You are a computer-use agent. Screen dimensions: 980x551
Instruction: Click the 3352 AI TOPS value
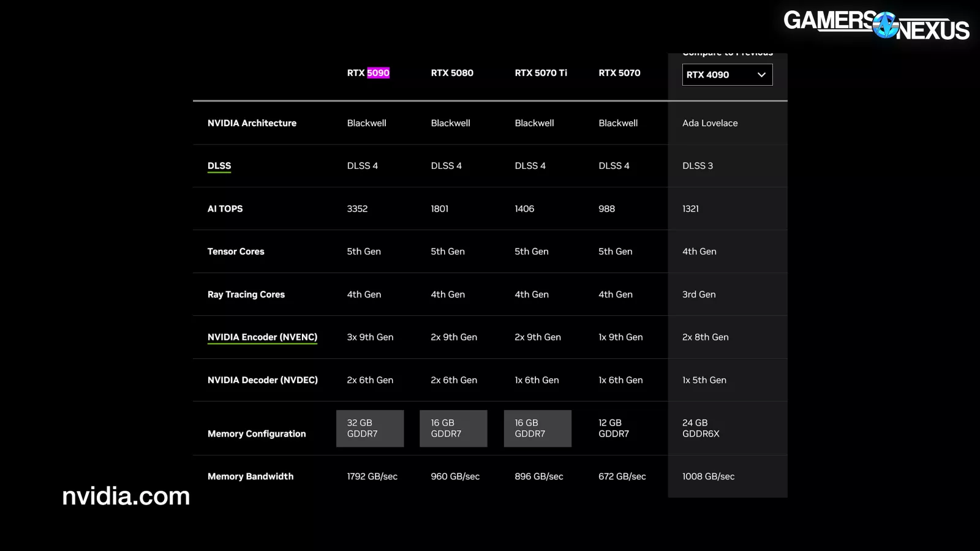point(357,209)
